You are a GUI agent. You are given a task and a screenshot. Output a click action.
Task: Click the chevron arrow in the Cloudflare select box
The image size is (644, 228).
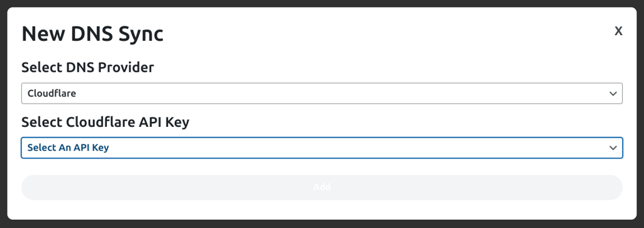(x=613, y=94)
